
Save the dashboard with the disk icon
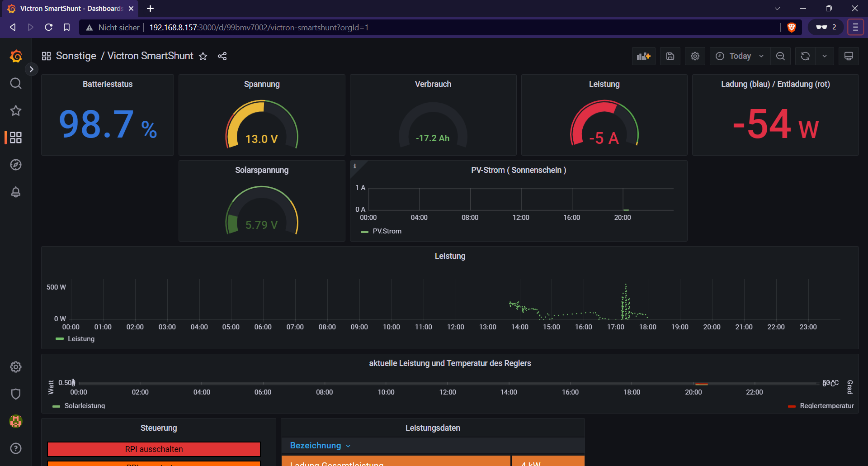coord(670,56)
